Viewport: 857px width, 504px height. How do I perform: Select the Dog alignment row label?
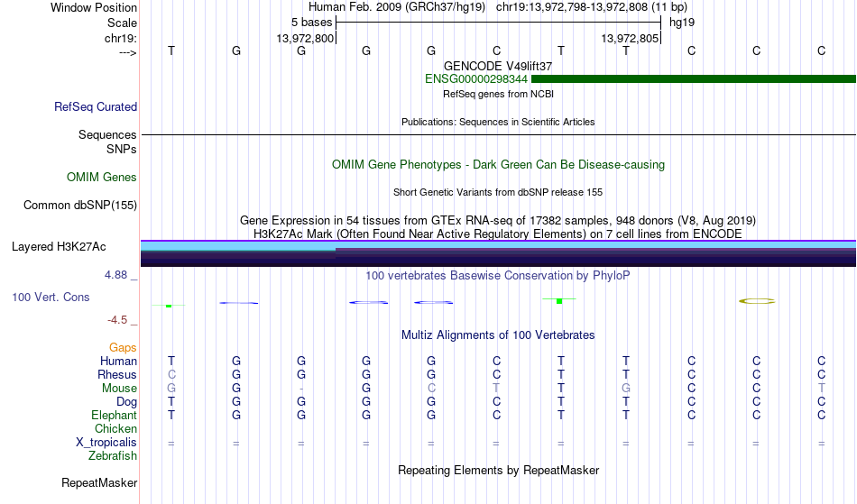tap(126, 402)
